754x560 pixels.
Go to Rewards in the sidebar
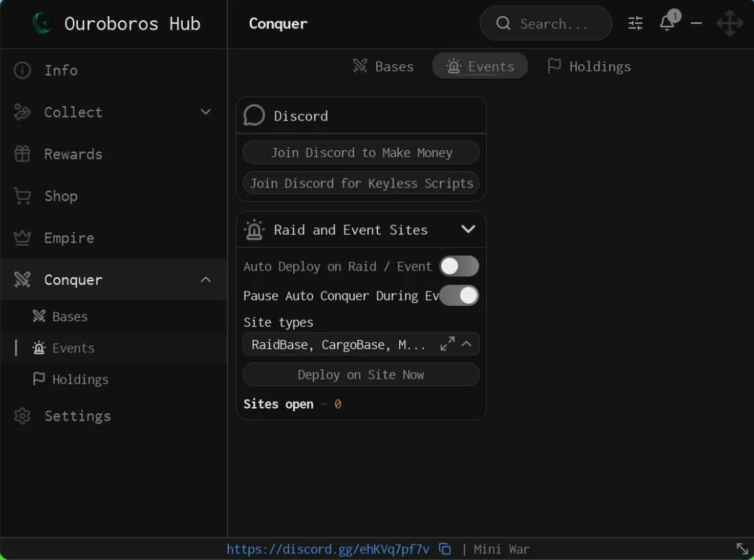pos(114,154)
